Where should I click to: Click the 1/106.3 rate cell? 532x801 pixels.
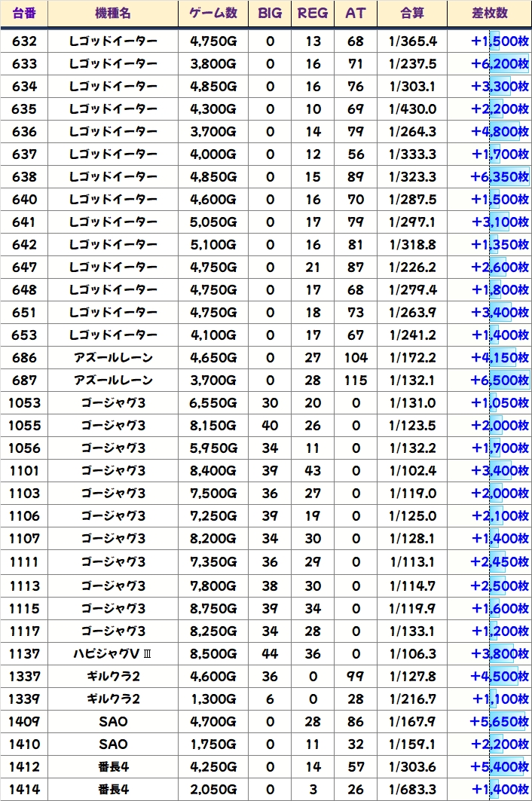(412, 654)
